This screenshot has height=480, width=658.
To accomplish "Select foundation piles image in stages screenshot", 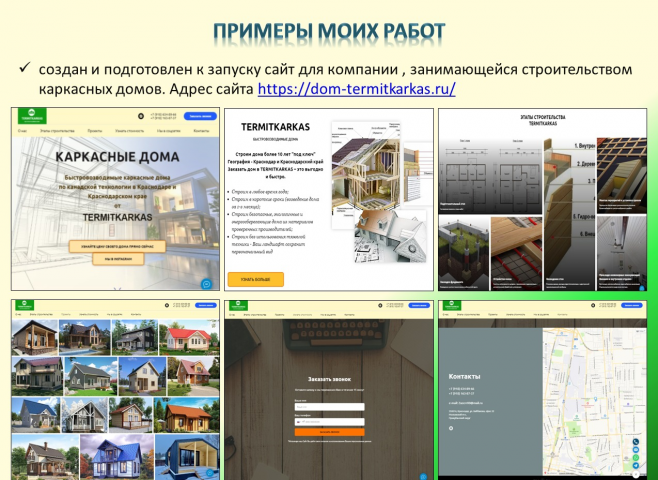I will pos(464,253).
